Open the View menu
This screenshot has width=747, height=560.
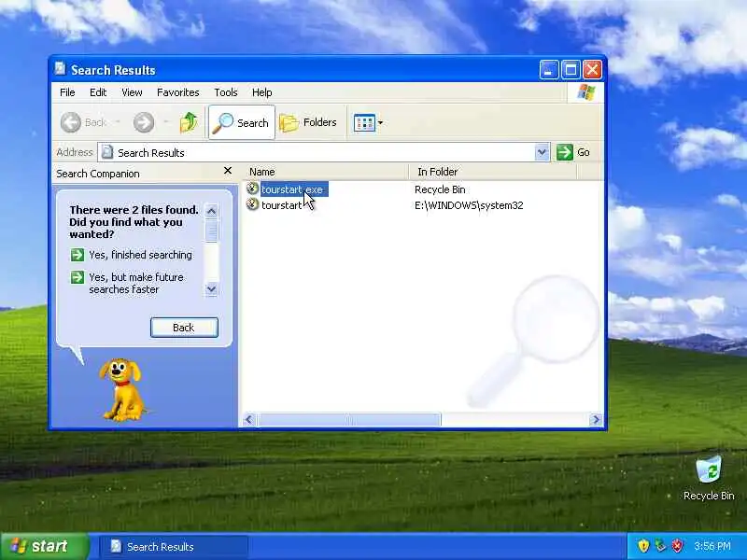[132, 92]
